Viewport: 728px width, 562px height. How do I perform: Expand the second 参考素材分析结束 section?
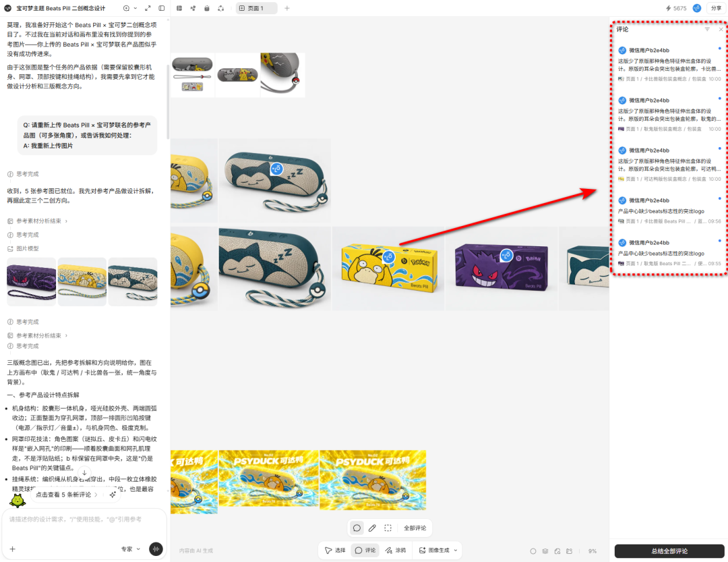[38, 335]
